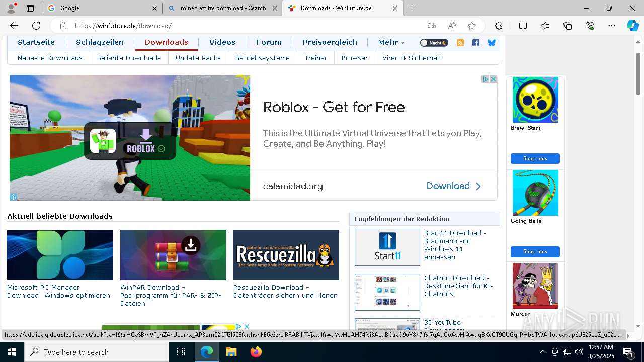This screenshot has width=644, height=362.
Task: Click the AdChoices icon on Roblox ad
Action: pyautogui.click(x=486, y=79)
